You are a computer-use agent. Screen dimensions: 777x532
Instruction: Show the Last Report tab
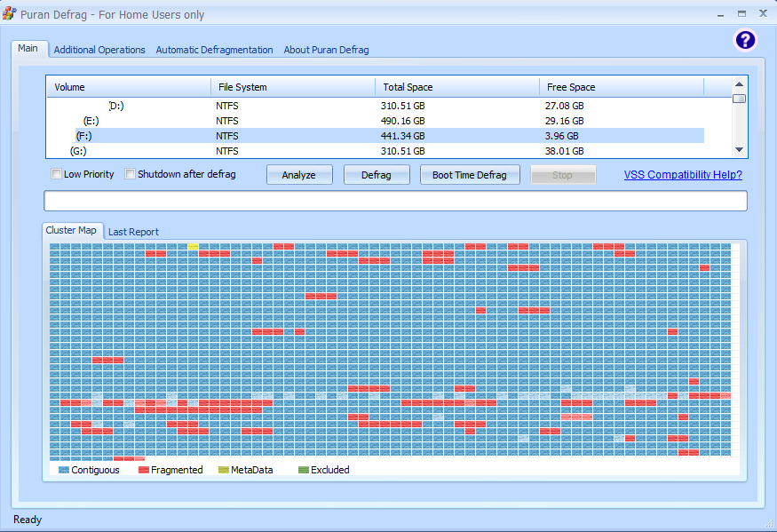pyautogui.click(x=133, y=232)
